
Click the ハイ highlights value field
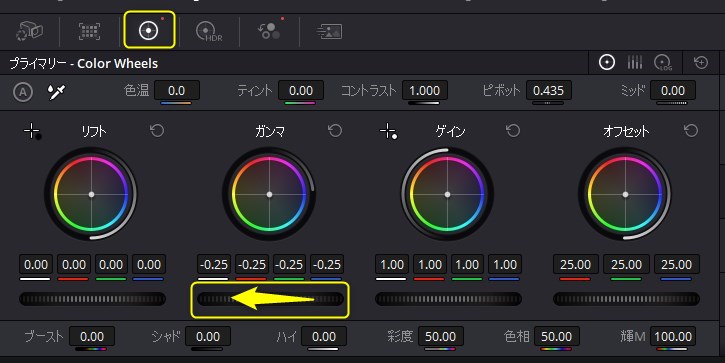coord(324,337)
